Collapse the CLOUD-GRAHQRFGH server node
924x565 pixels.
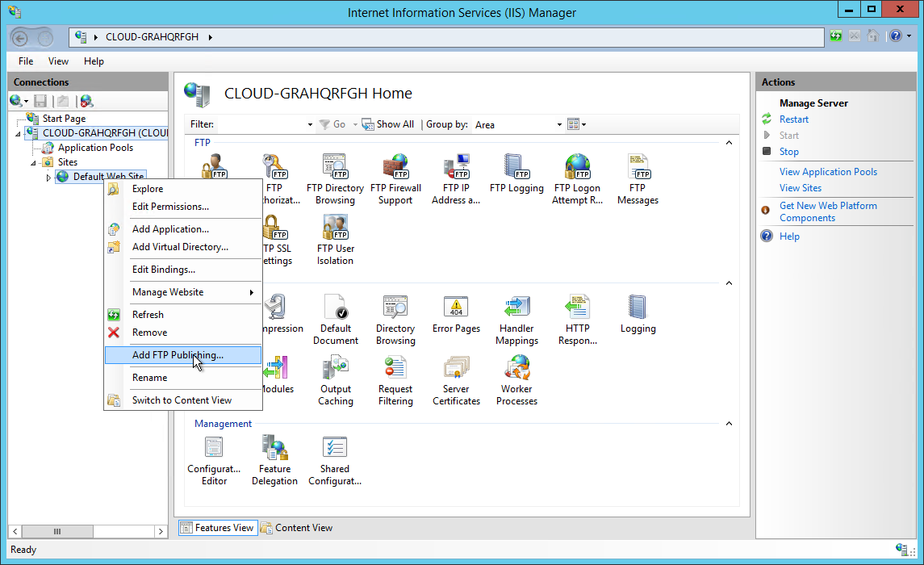(19, 134)
